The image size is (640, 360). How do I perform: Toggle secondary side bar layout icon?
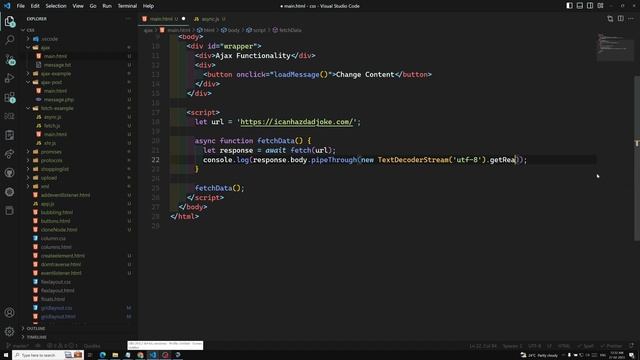click(x=590, y=6)
